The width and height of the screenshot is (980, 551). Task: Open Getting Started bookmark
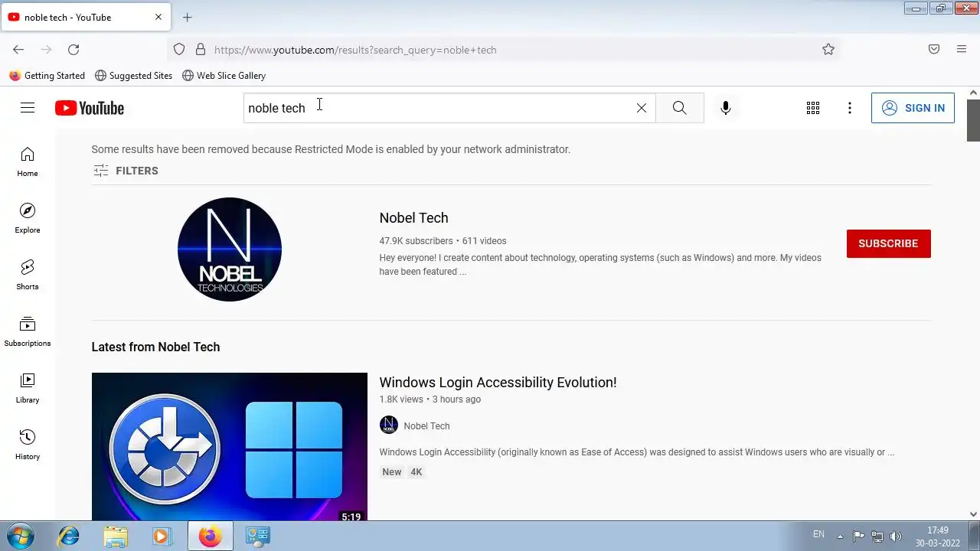coord(47,76)
